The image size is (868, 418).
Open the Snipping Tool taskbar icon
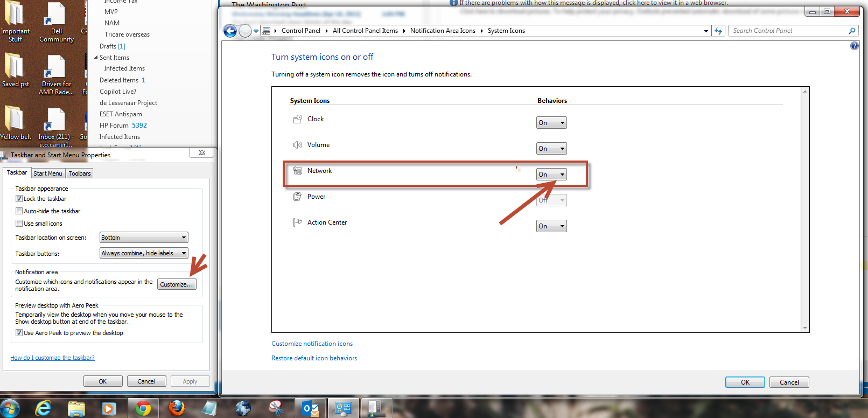pos(276,409)
